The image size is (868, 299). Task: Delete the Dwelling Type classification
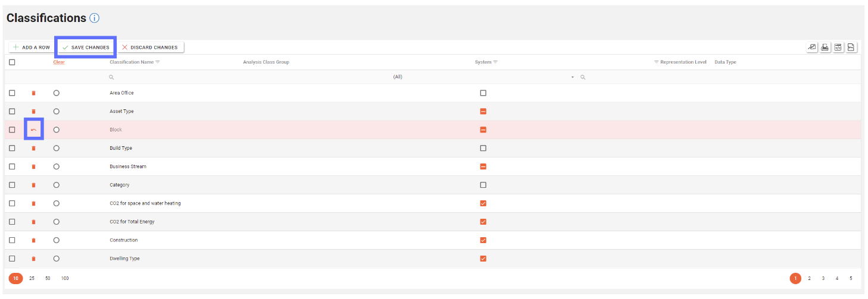pyautogui.click(x=33, y=259)
